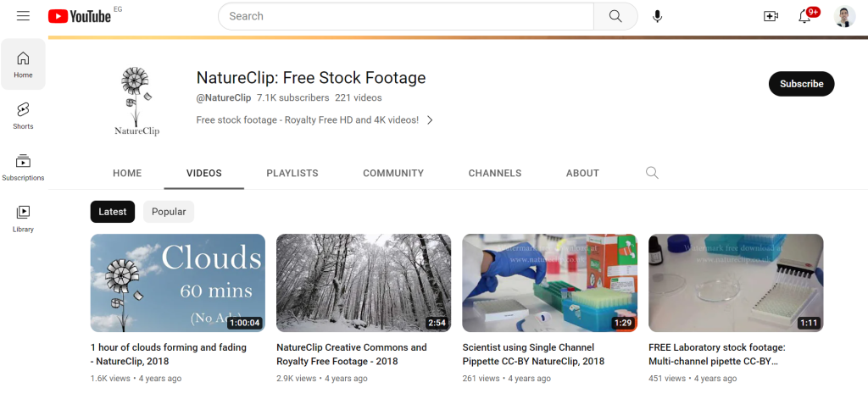Select the VIDEOS tab
This screenshot has width=868, height=410.
pos(204,173)
